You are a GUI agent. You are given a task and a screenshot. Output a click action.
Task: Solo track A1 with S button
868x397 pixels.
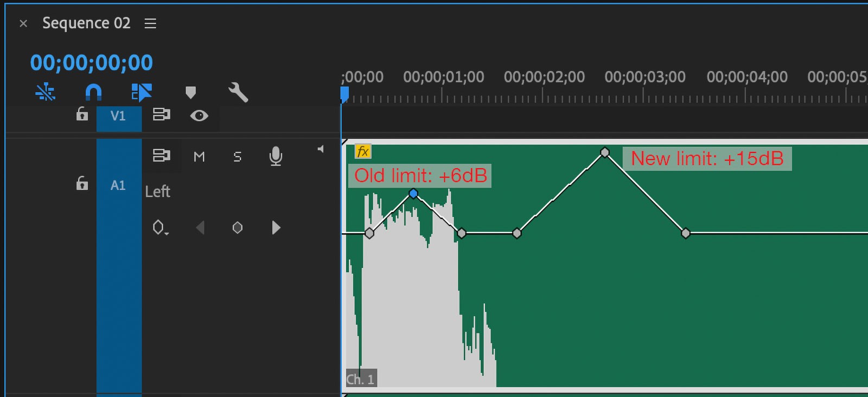(237, 157)
